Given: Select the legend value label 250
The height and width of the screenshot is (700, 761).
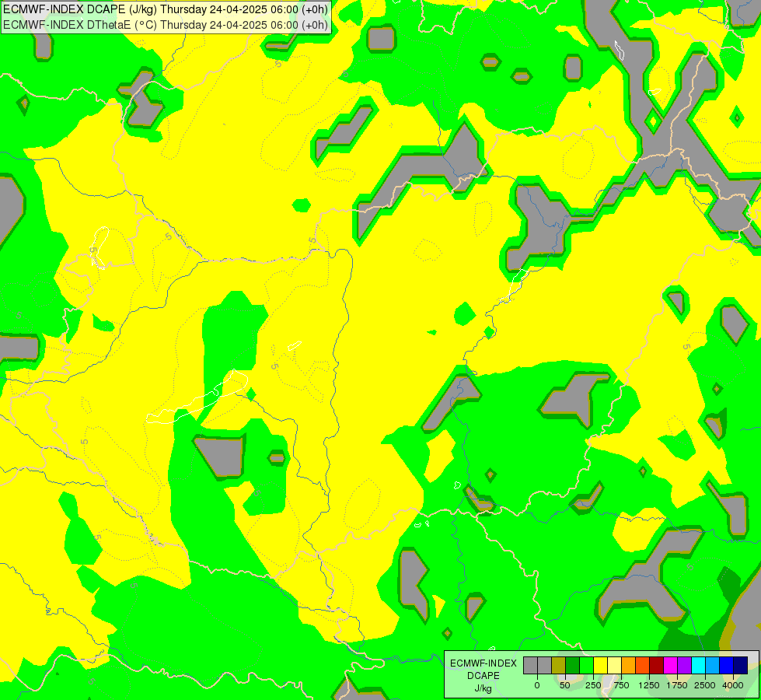Looking at the screenshot, I should 593,685.
